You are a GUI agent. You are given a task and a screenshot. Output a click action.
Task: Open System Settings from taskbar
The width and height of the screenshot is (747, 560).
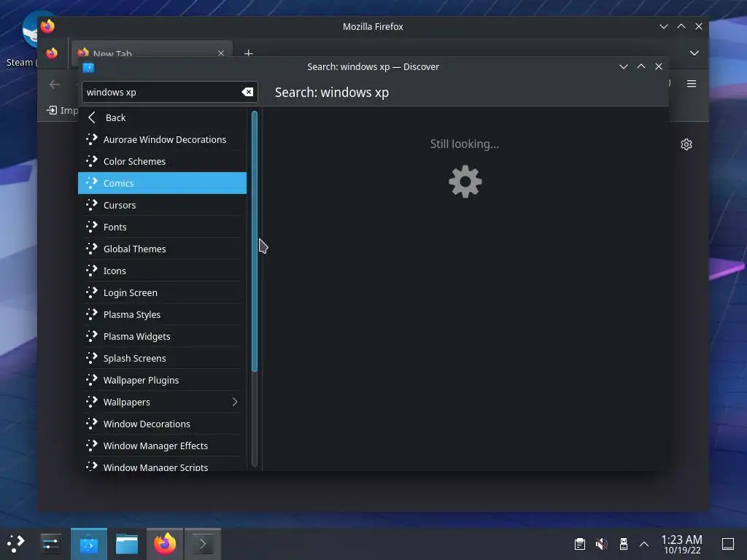click(x=50, y=543)
